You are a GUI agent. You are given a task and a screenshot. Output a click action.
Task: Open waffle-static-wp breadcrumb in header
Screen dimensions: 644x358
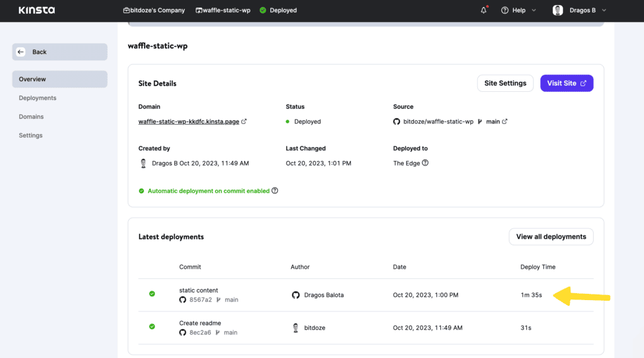[223, 10]
